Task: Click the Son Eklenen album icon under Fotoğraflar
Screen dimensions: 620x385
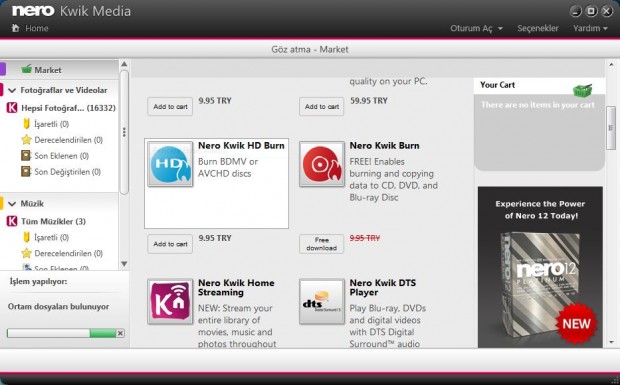Action: pos(26,155)
